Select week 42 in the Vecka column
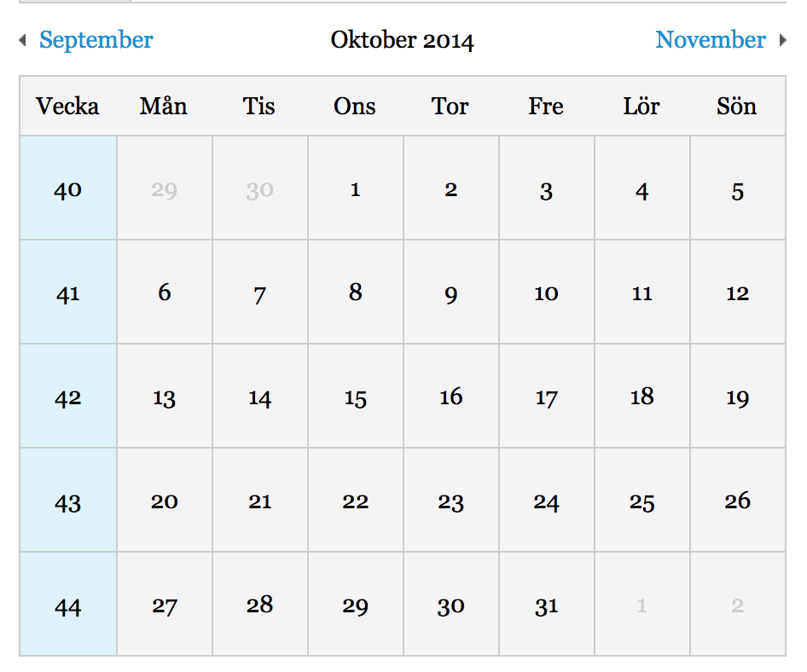Screen dimensions: 807x672 68,396
